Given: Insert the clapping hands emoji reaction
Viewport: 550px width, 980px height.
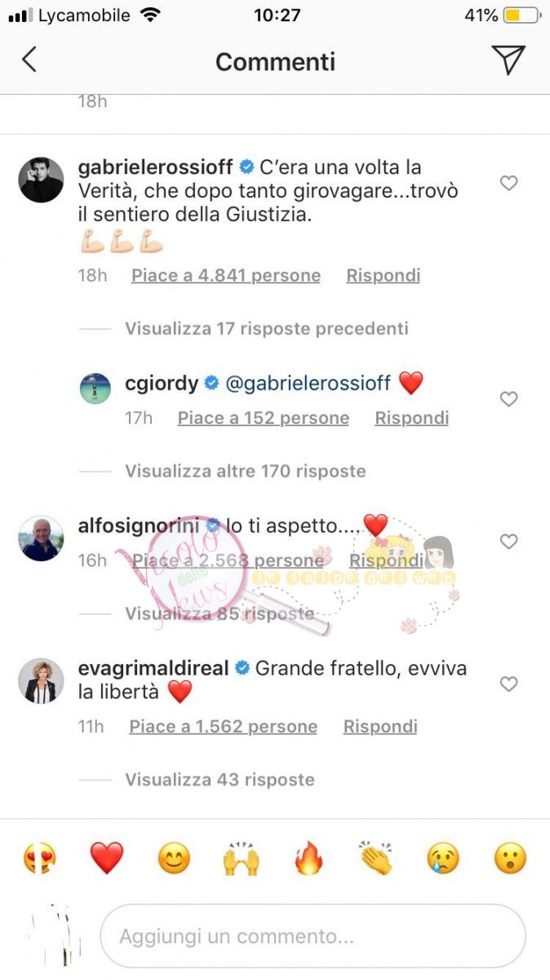Looking at the screenshot, I should [x=375, y=858].
